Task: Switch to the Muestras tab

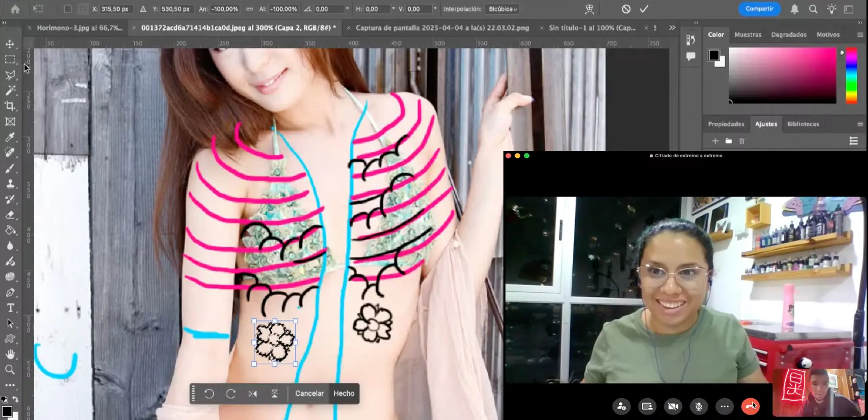Action: (x=748, y=35)
